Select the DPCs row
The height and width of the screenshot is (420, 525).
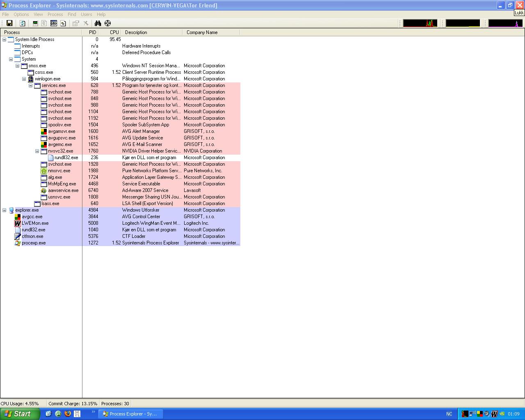coord(120,52)
